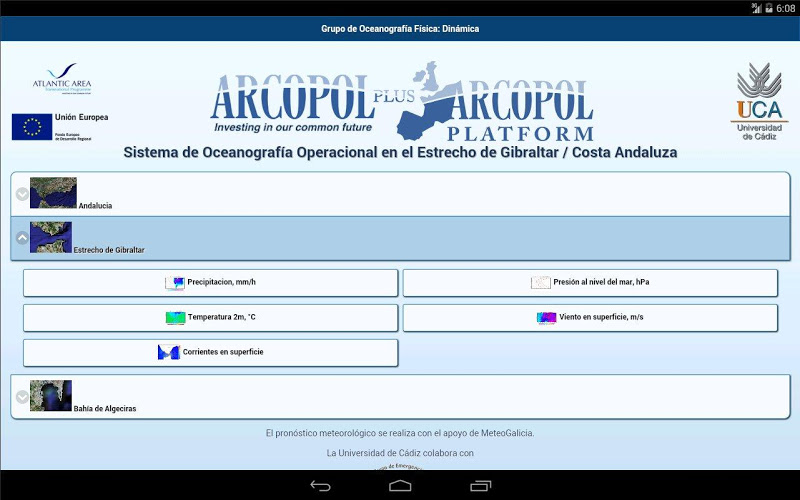Tap the battery status icon
Screen dimensions: 800x500
pyautogui.click(x=769, y=8)
